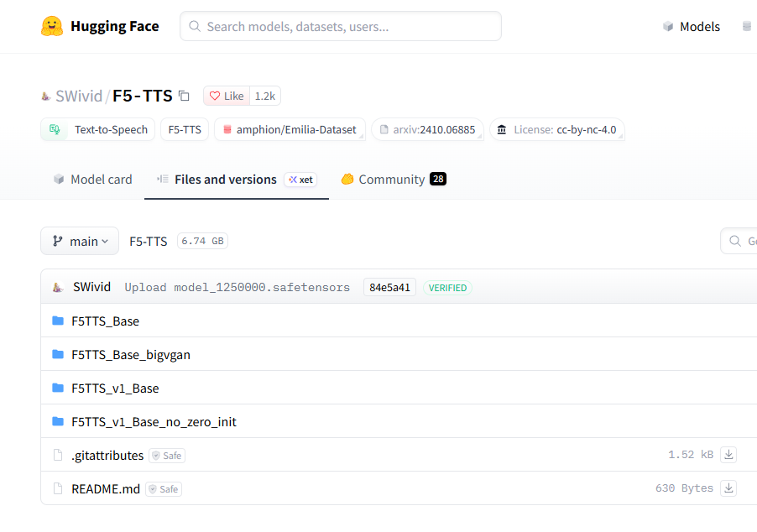Click the red dataset icon in Emilia tag

(227, 129)
